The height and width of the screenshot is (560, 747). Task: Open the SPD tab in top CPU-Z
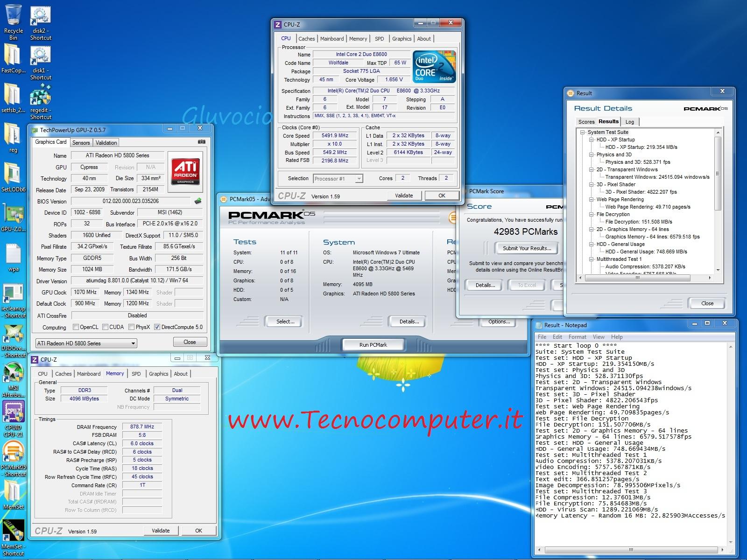pyautogui.click(x=380, y=39)
